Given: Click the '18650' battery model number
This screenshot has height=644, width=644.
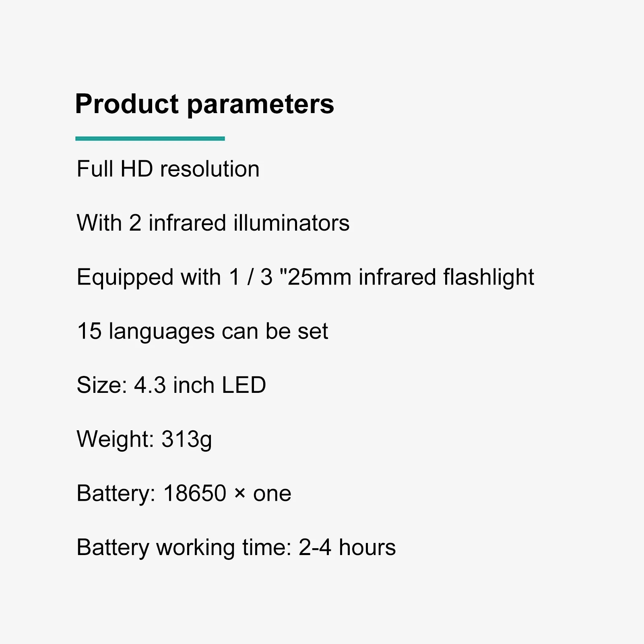Looking at the screenshot, I should tap(195, 493).
